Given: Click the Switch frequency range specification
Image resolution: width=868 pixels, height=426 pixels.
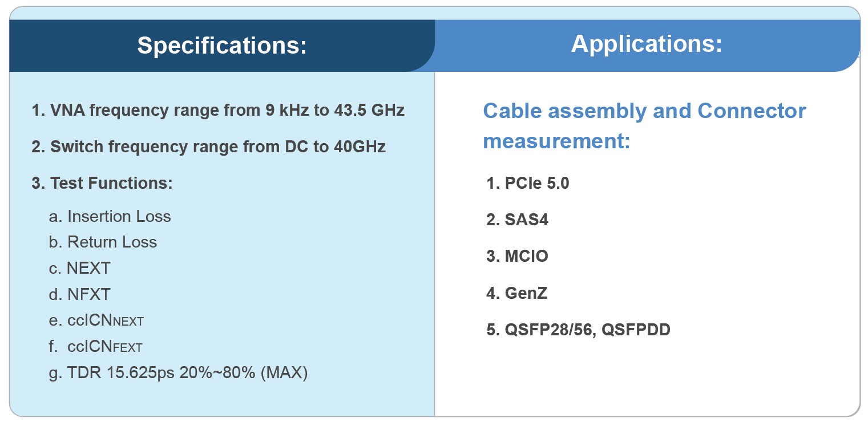Looking at the screenshot, I should coord(208,147).
